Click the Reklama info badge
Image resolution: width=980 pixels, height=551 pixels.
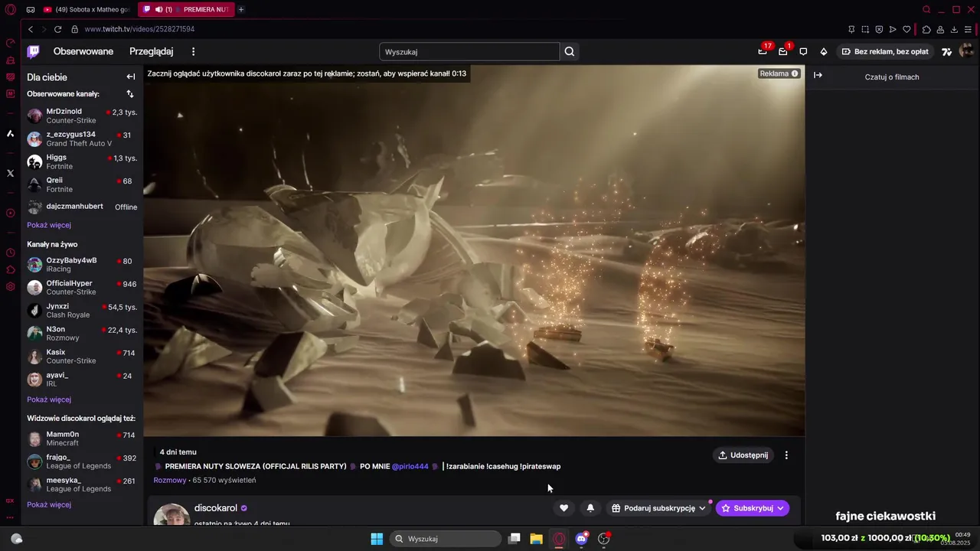pyautogui.click(x=779, y=73)
